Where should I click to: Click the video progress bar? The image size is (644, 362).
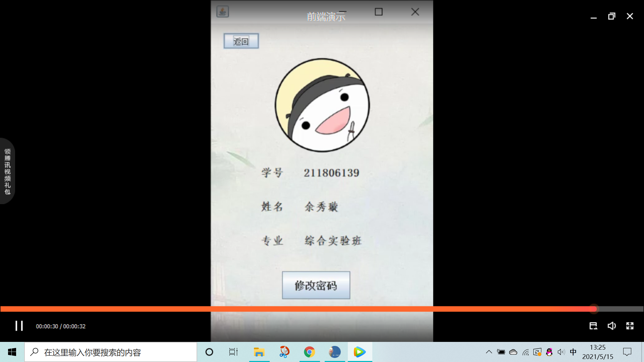pyautogui.click(x=302, y=309)
